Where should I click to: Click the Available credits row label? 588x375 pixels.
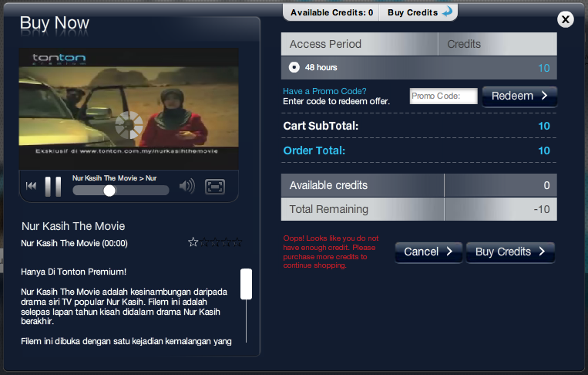tap(328, 185)
